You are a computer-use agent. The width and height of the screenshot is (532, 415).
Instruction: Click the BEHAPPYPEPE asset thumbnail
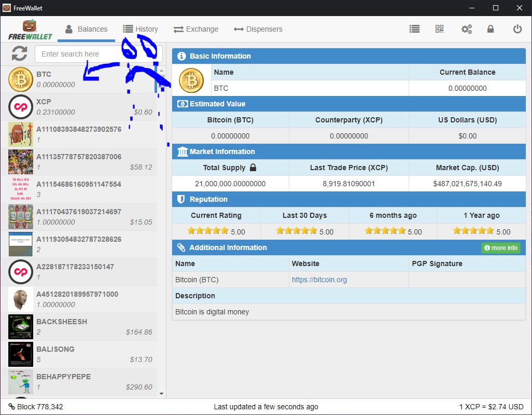[21, 382]
